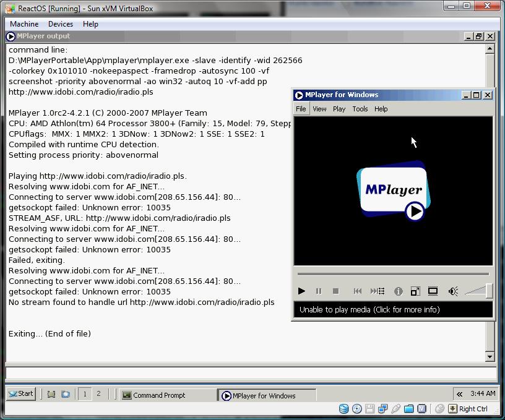Click the Stop playback button
The height and width of the screenshot is (420, 505).
pyautogui.click(x=335, y=291)
